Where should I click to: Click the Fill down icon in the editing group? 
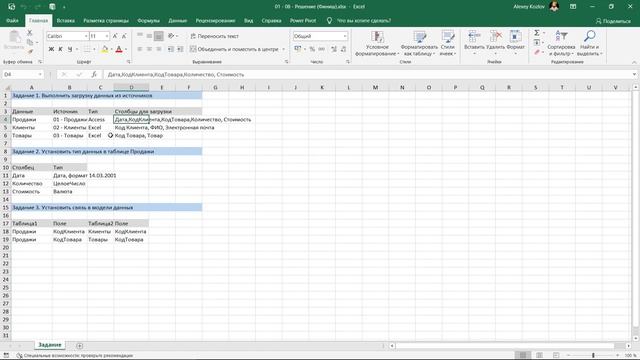click(537, 42)
